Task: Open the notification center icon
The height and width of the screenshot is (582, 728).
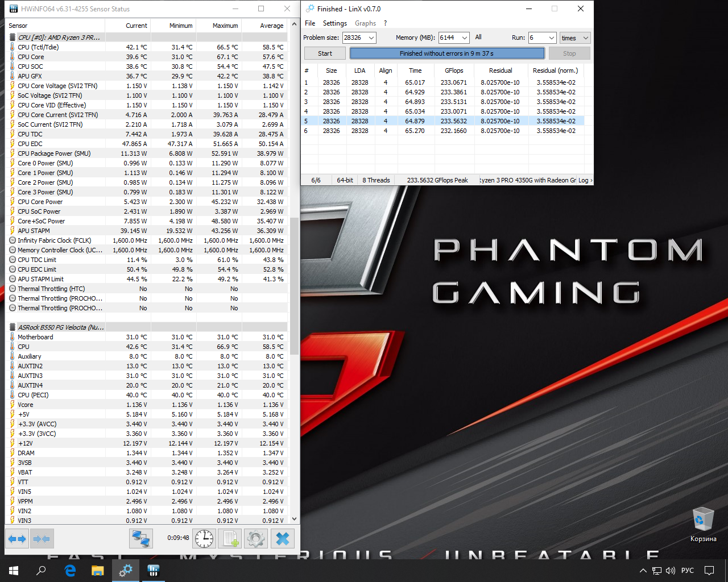Action: point(709,571)
